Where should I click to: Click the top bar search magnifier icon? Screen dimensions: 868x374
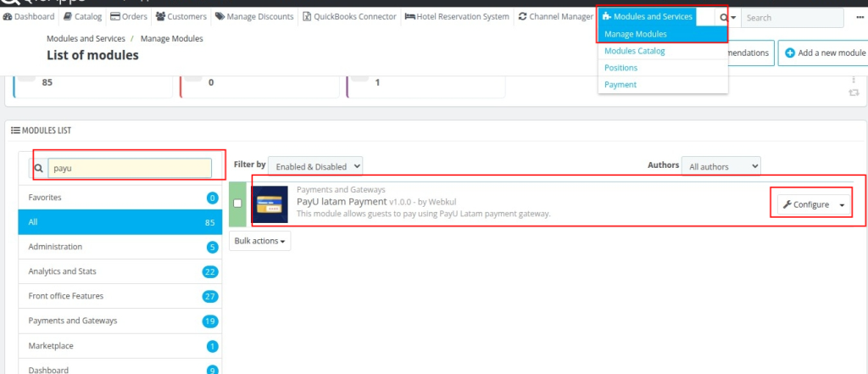(x=724, y=18)
